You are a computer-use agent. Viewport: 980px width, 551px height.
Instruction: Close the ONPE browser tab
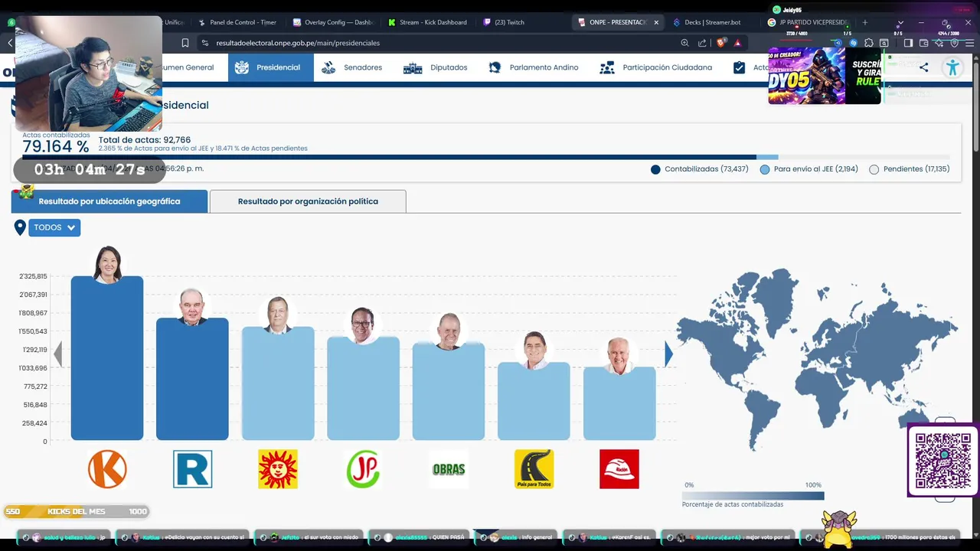point(656,22)
